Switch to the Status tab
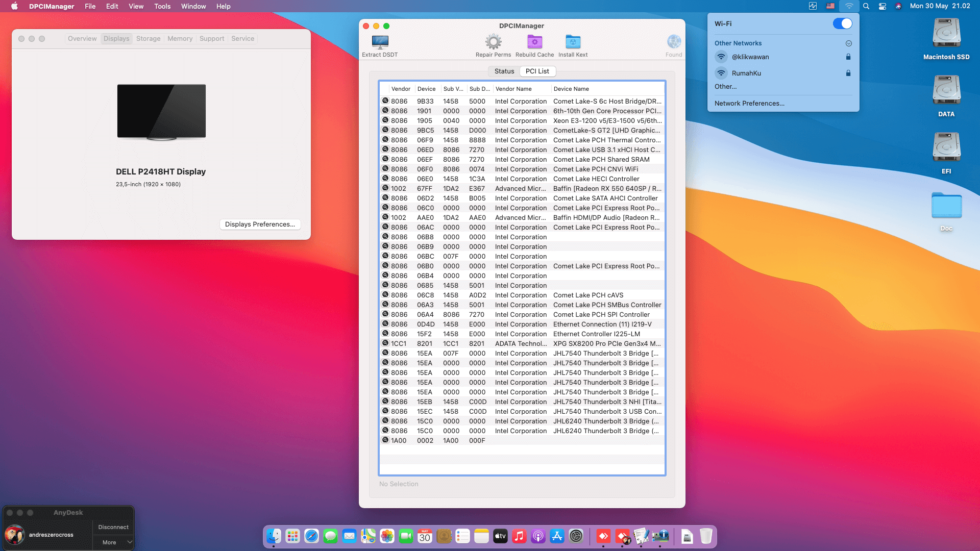The height and width of the screenshot is (551, 980). pos(504,71)
